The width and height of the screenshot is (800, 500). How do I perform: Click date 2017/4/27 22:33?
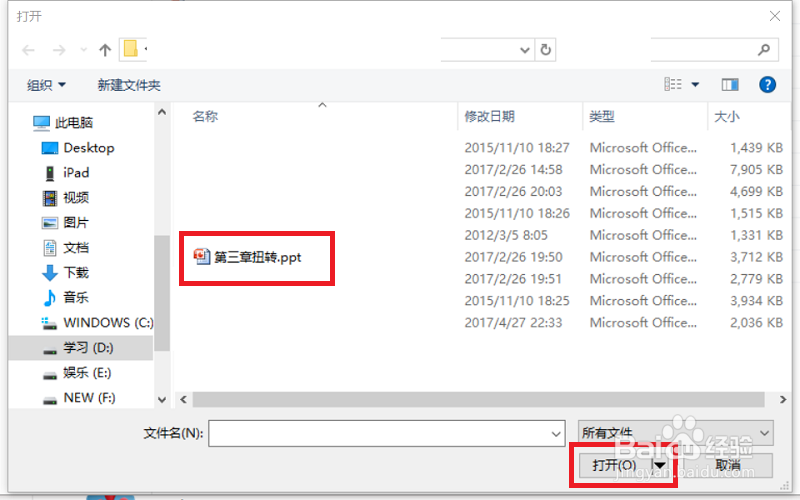513,323
